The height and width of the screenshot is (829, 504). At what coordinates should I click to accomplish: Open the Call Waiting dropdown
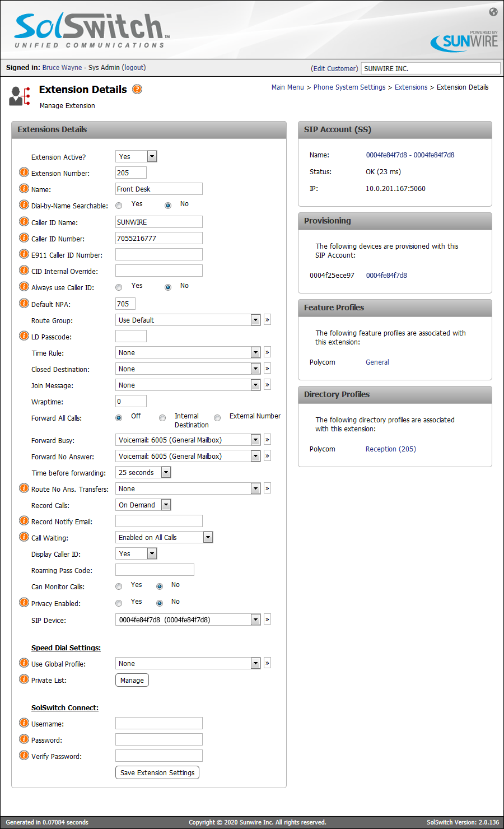point(164,537)
